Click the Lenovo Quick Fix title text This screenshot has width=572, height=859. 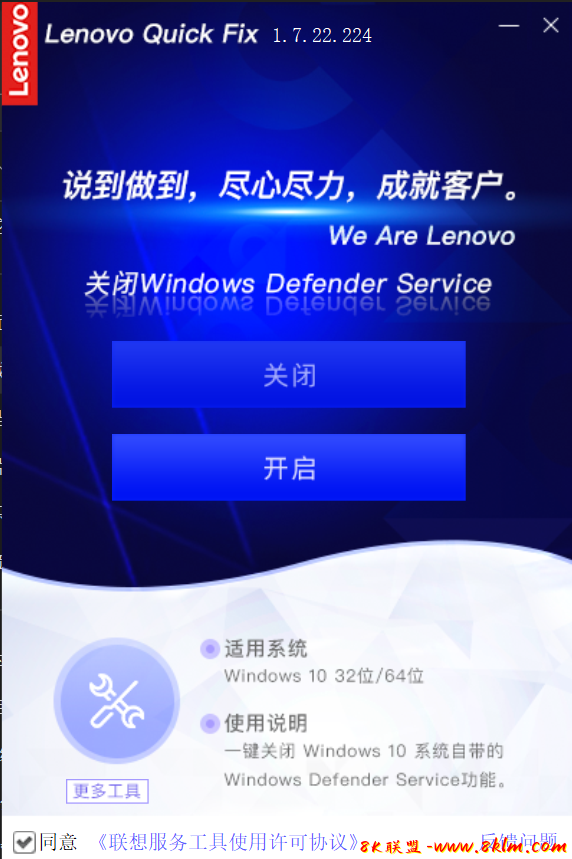[x=151, y=35]
